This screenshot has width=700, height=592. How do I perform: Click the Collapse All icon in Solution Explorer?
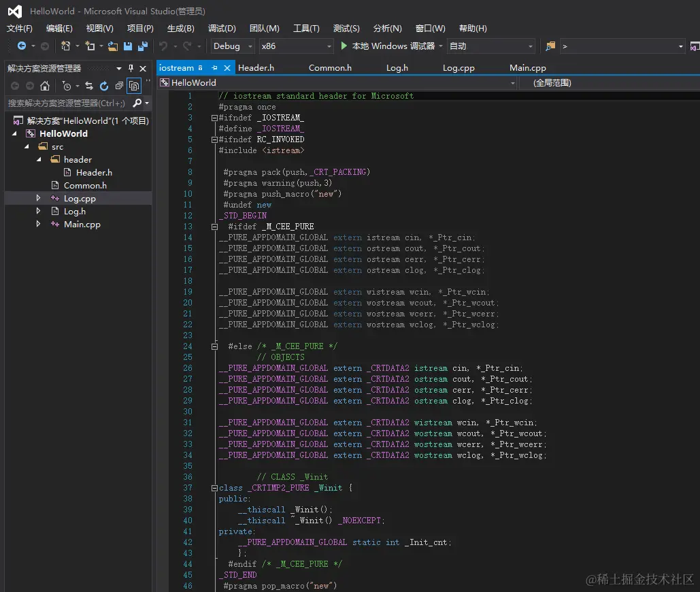click(119, 86)
